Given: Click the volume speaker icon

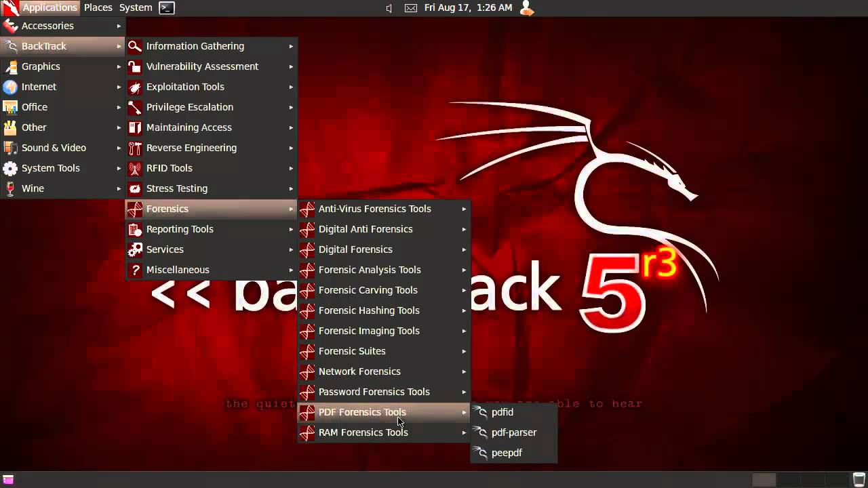Looking at the screenshot, I should click(389, 8).
